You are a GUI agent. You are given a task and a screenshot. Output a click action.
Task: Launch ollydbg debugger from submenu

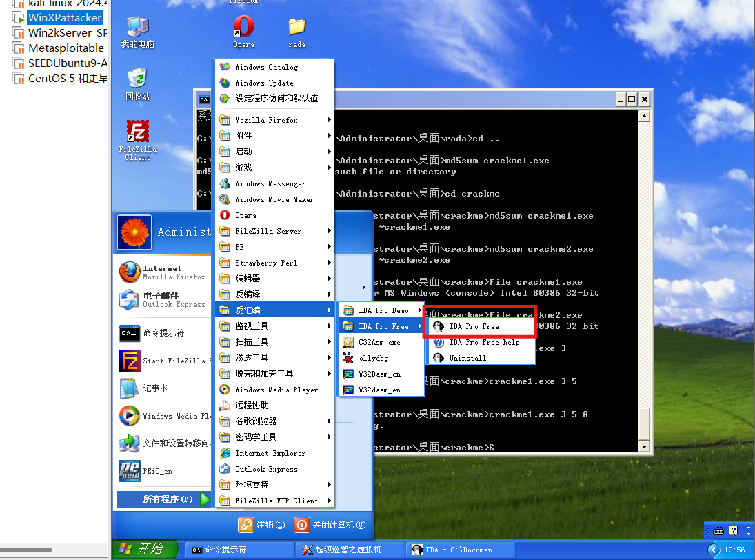(x=381, y=358)
